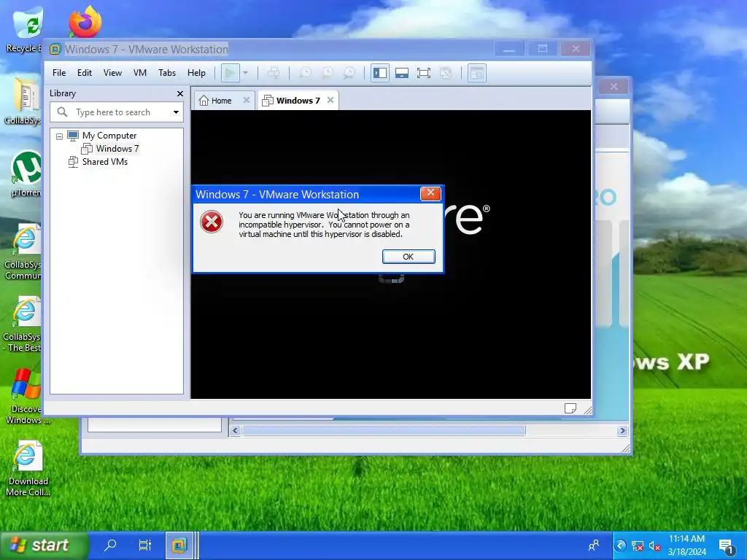This screenshot has height=560, width=747.
Task: Click the search magnifier icon in Library
Action: [62, 112]
